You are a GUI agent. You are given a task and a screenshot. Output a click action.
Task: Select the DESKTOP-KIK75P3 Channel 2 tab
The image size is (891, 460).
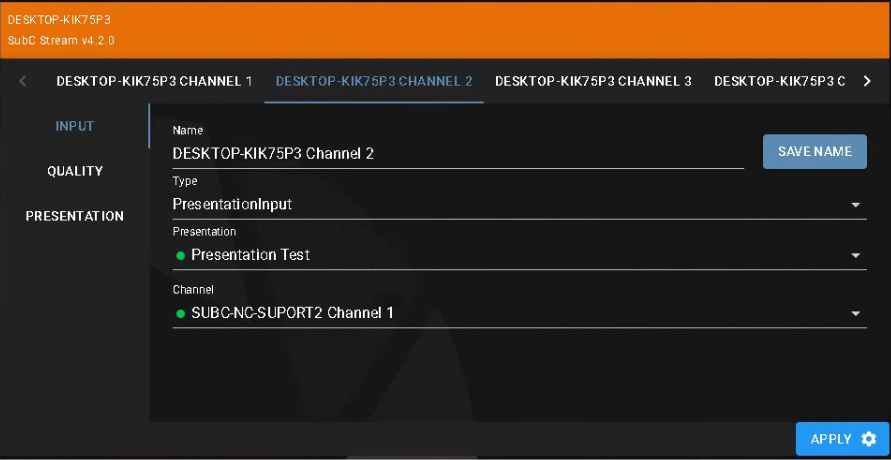[x=374, y=81]
